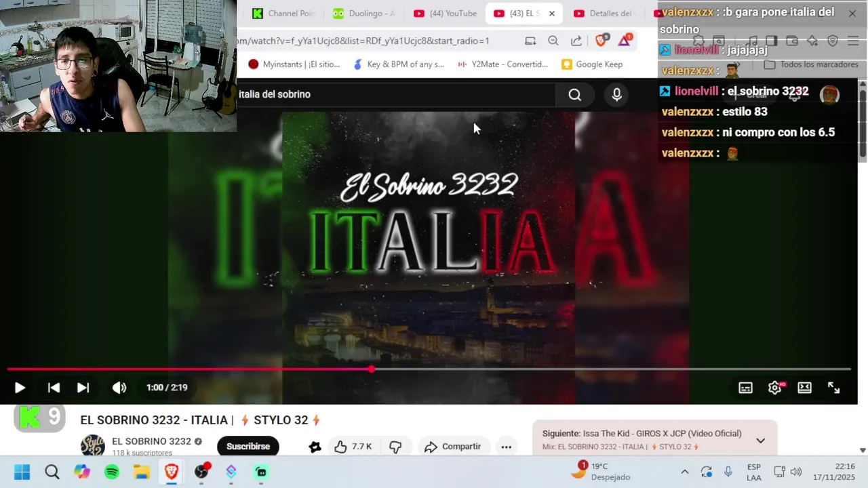Click the zoom magnifier in address bar

(553, 41)
